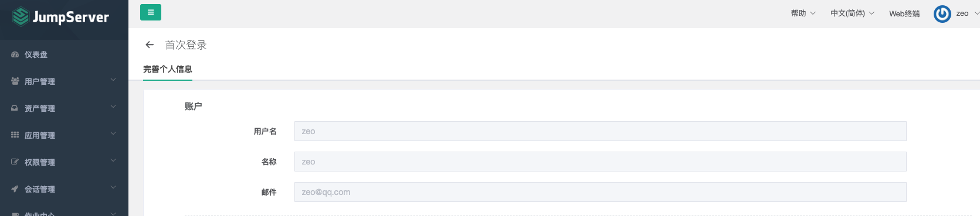Click the 邮件 field showing zeo@qq.com

[600, 192]
